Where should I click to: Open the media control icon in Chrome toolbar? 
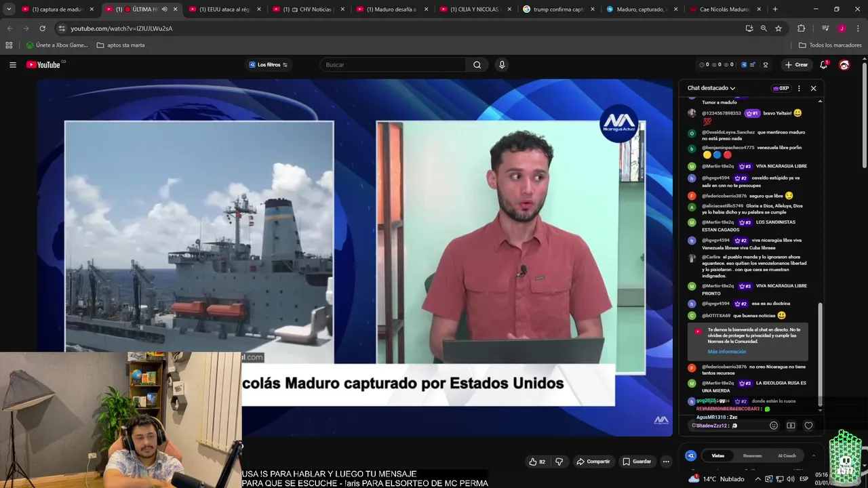point(825,28)
